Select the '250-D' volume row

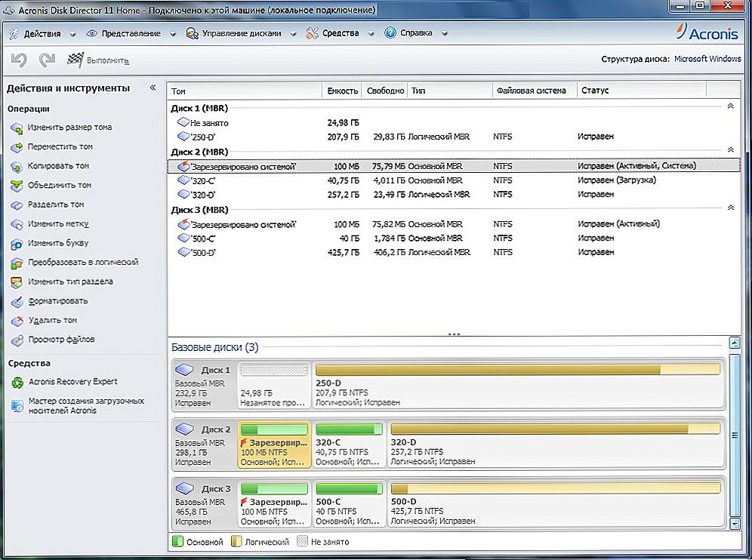453,137
